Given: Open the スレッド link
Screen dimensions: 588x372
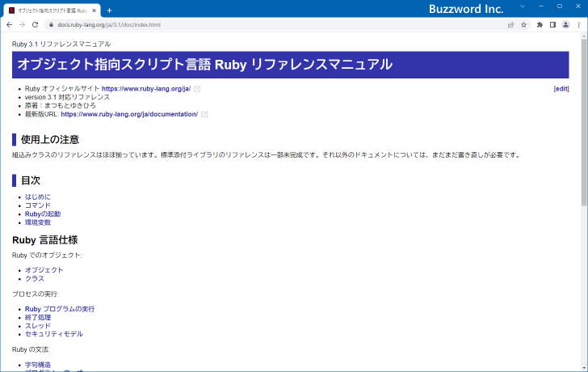Looking at the screenshot, I should [37, 326].
